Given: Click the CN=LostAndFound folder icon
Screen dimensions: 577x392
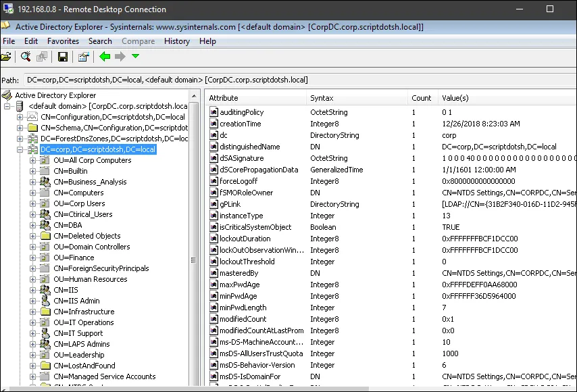Looking at the screenshot, I should [x=45, y=366].
